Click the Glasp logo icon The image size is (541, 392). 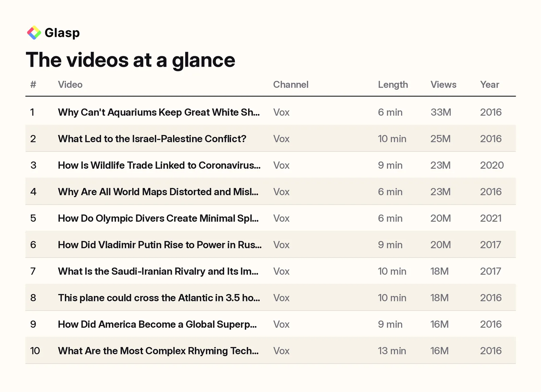coord(34,33)
